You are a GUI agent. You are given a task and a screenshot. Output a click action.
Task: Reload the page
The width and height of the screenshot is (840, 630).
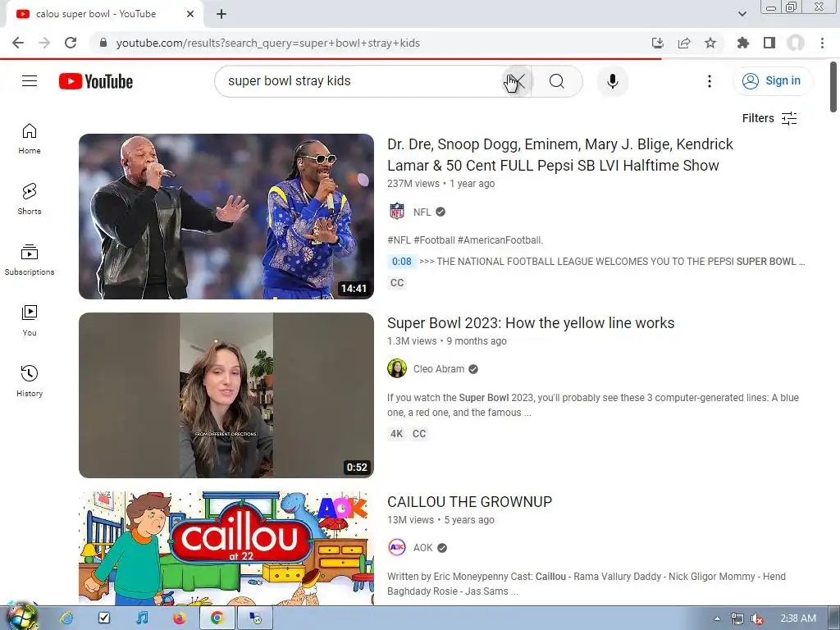coord(71,43)
